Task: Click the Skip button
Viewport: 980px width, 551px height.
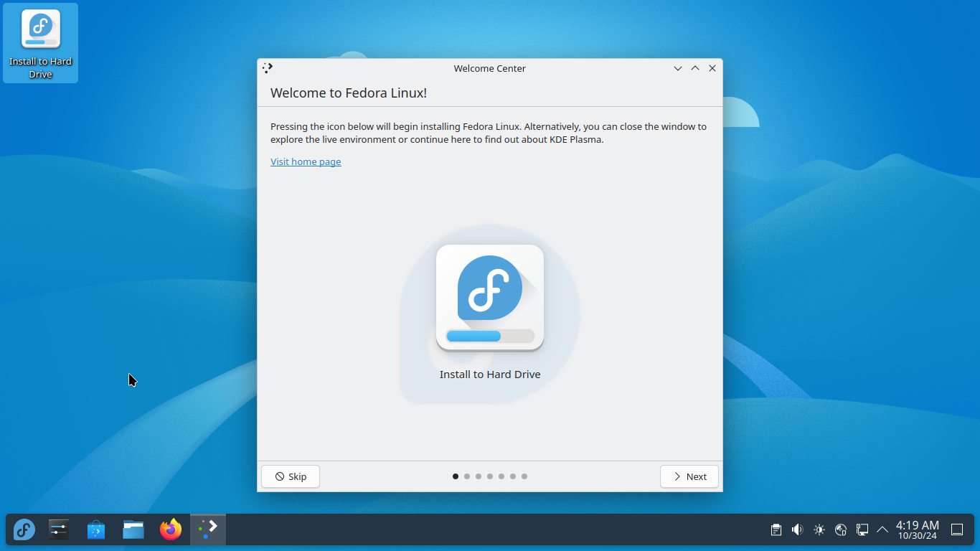Action: click(x=291, y=476)
